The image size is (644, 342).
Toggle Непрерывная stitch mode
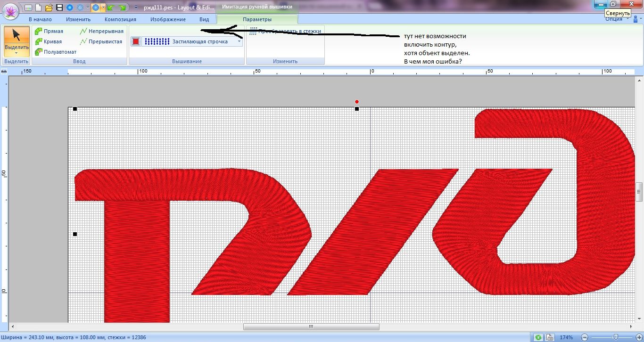[101, 31]
